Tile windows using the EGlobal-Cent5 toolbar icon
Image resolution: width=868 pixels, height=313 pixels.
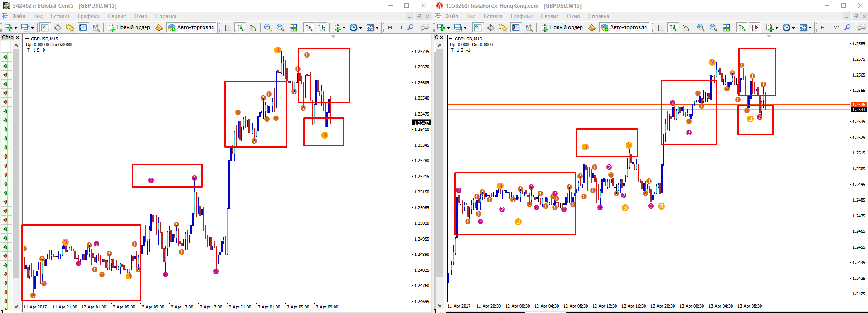point(293,28)
